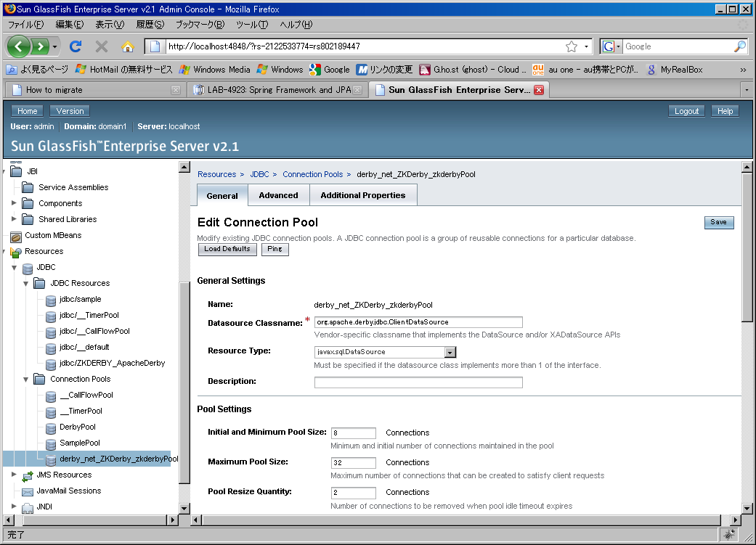The height and width of the screenshot is (545, 756).
Task: Click the Home button in console header
Action: 27,111
